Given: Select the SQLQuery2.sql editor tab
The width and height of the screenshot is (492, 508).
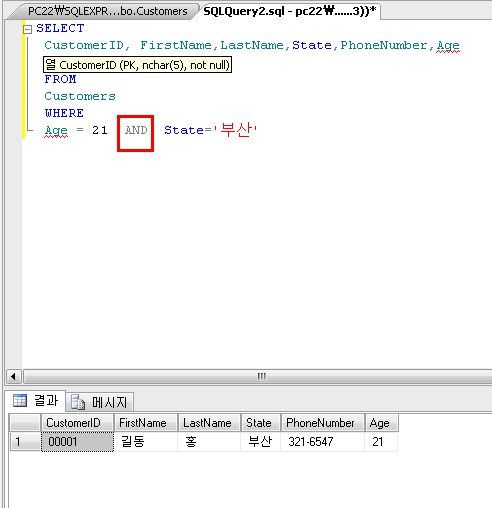Looking at the screenshot, I should (x=289, y=11).
